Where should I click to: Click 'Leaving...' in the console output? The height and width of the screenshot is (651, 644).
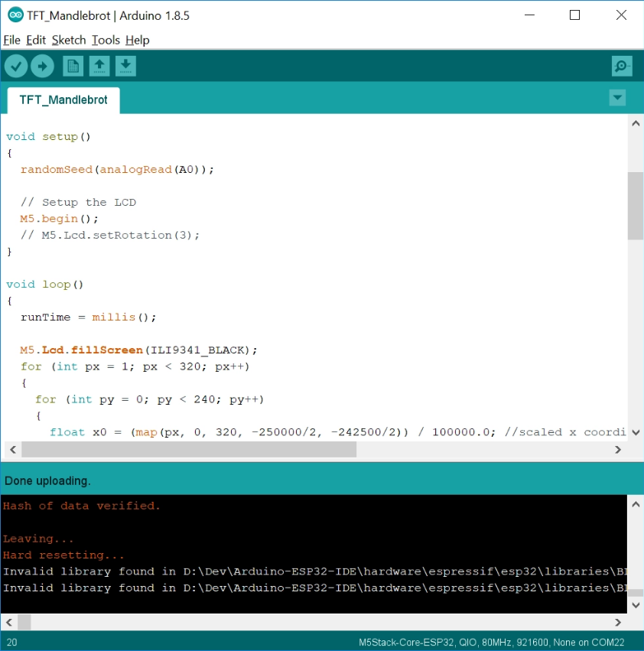pos(38,539)
